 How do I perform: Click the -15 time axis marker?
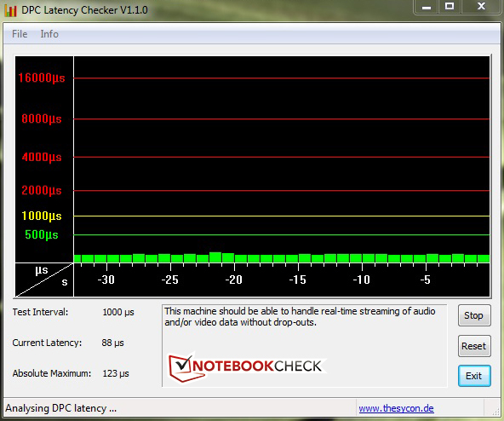pyautogui.click(x=298, y=280)
